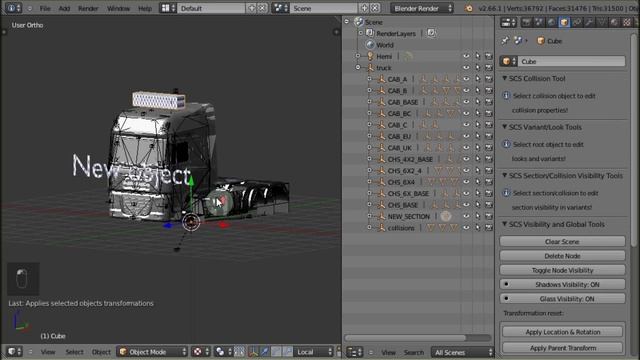
Task: Expand the CHS_BASE tree node
Action: [369, 205]
